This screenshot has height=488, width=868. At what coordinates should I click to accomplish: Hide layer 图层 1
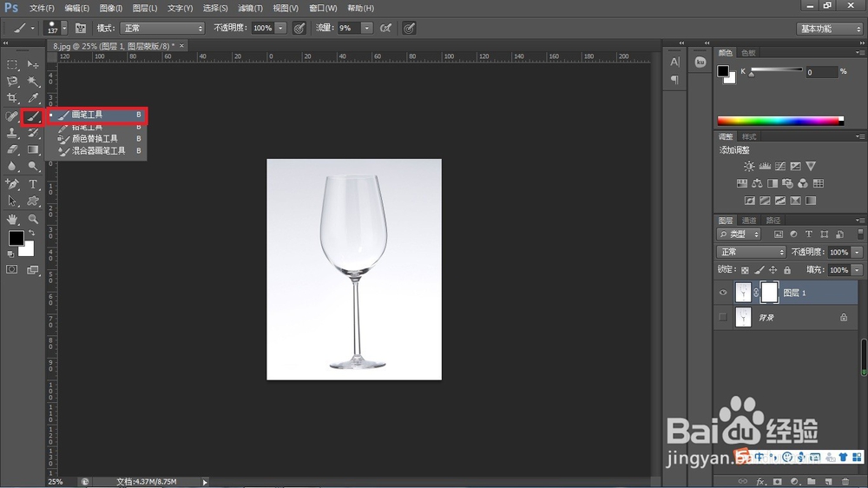click(723, 293)
